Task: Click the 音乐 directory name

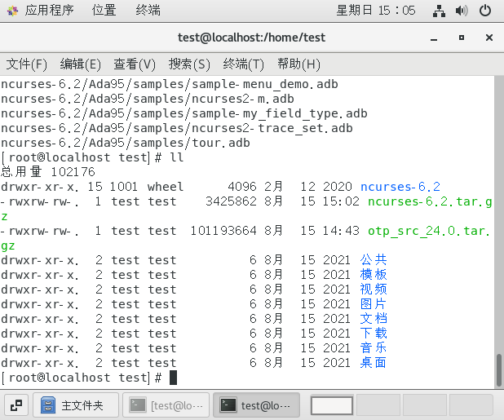Action: tap(374, 347)
